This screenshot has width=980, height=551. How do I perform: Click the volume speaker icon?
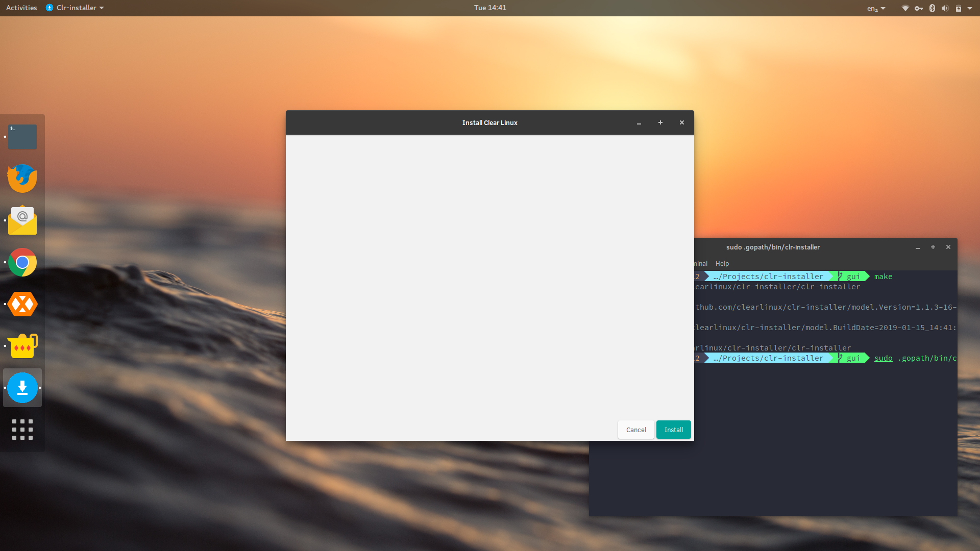click(x=945, y=8)
